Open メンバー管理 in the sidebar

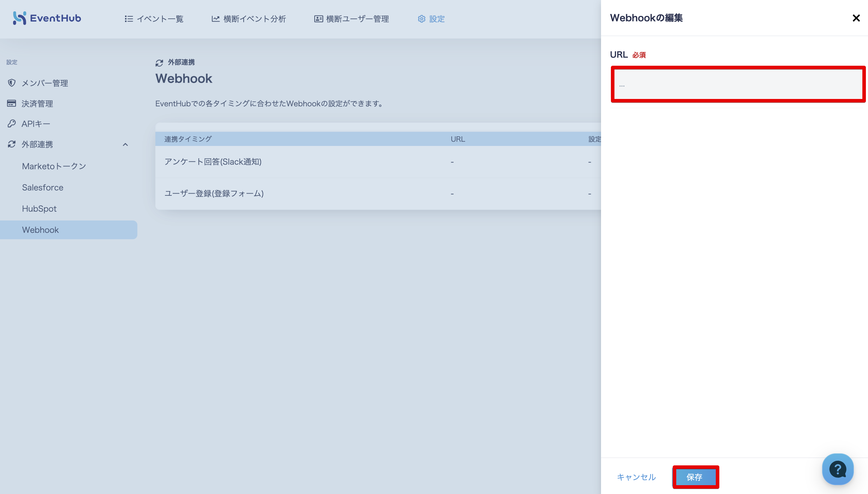point(45,83)
